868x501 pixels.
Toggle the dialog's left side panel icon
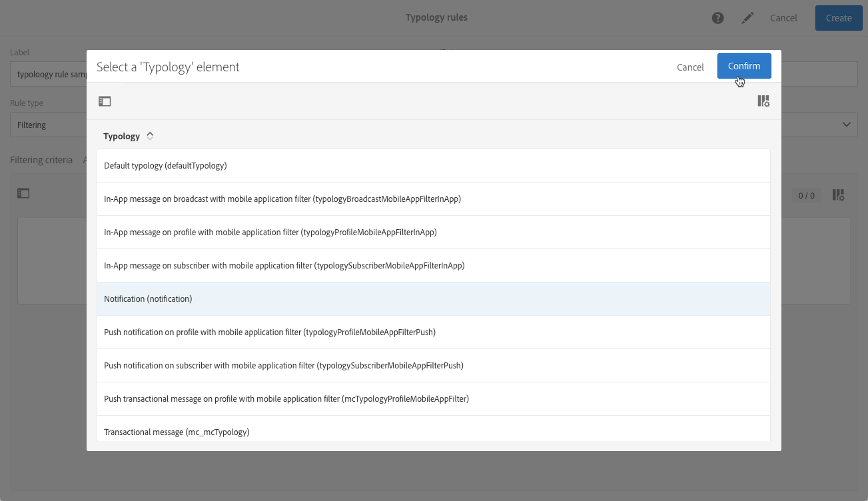coord(105,101)
